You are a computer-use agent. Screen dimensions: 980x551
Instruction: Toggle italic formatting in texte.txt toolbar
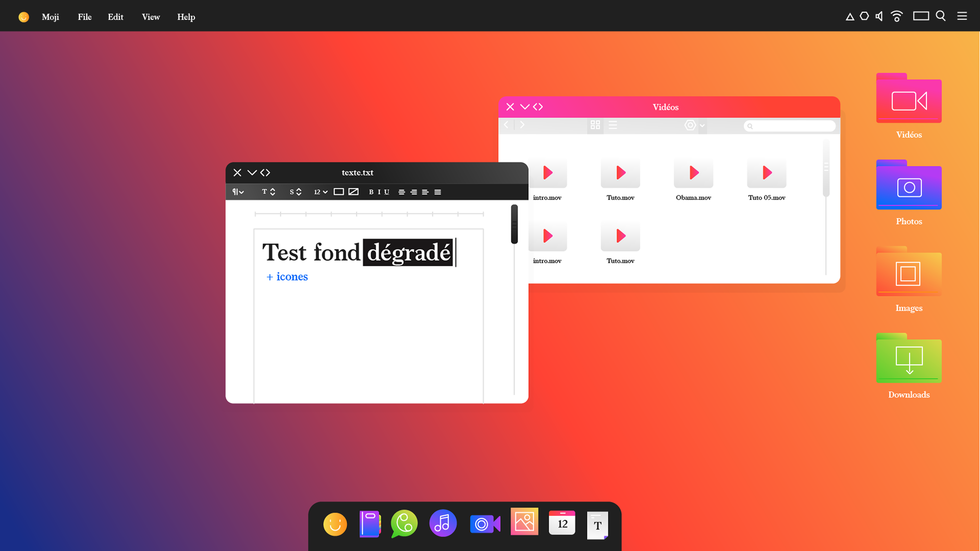[x=379, y=192]
